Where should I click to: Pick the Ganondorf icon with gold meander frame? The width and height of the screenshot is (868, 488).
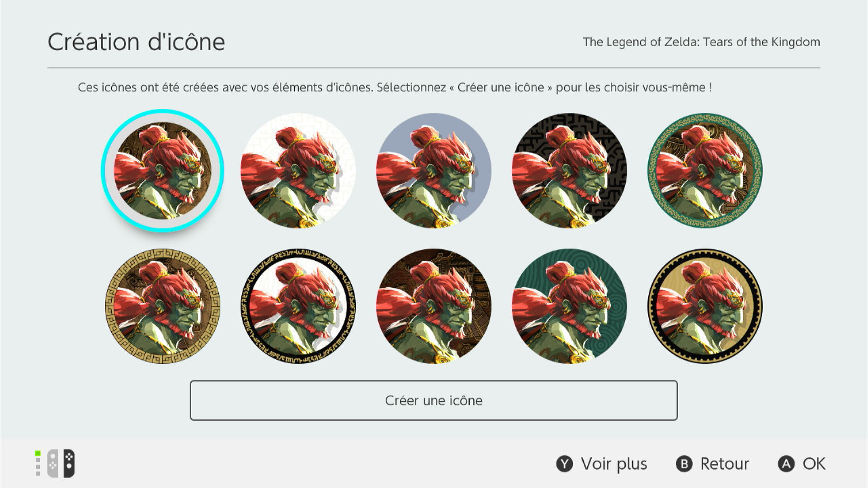[x=162, y=306]
